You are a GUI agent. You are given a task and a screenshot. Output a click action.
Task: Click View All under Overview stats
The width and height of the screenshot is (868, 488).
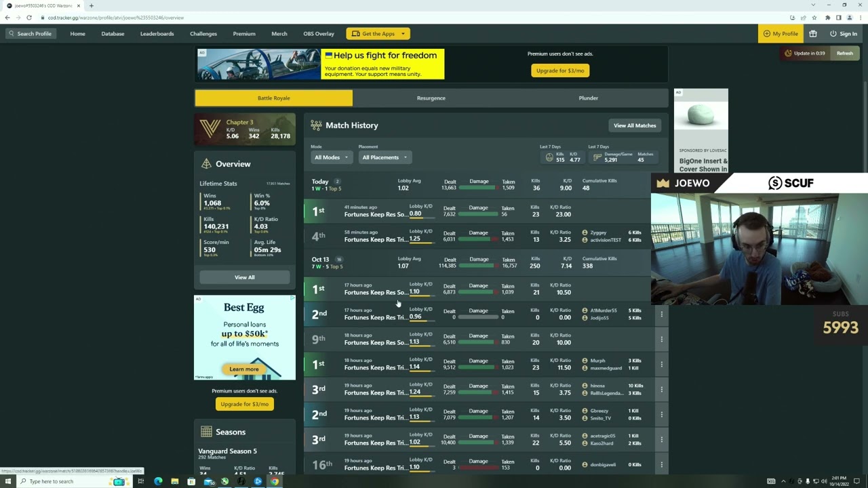245,277
